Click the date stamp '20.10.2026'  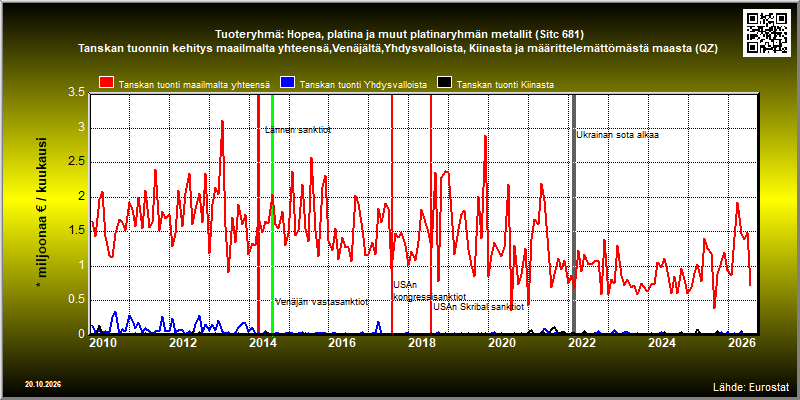[43, 384]
